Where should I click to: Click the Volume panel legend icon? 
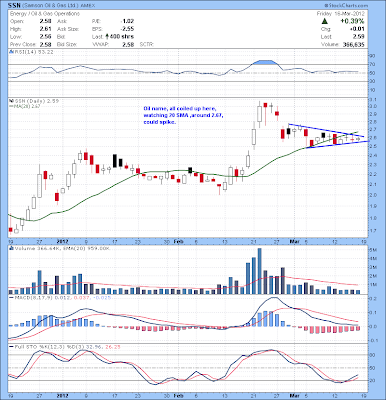click(11, 248)
